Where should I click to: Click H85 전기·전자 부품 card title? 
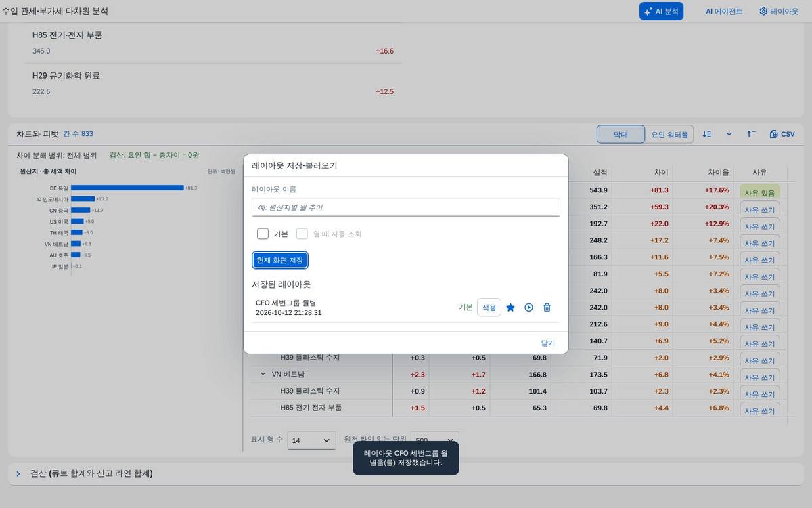coord(67,35)
